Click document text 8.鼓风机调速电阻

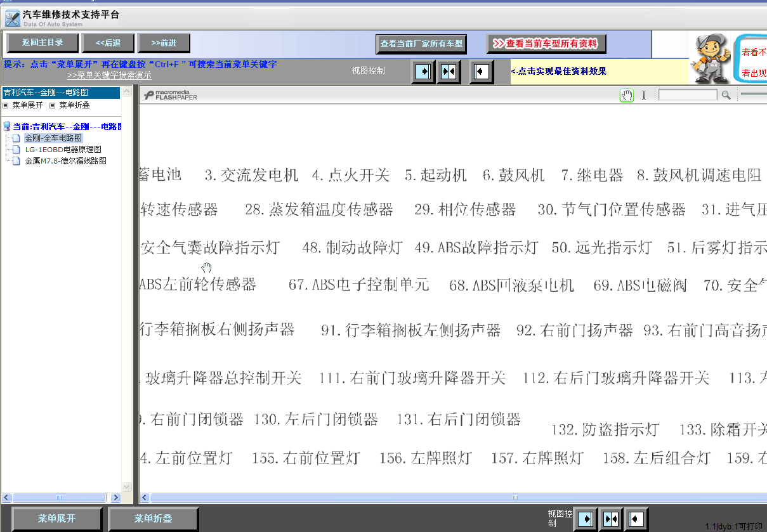[x=699, y=175]
